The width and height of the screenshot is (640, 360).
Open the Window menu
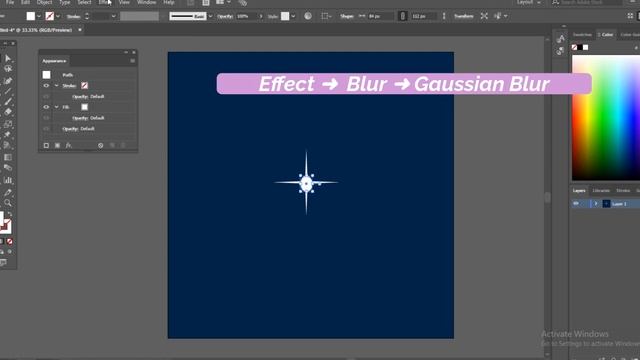[x=147, y=2]
